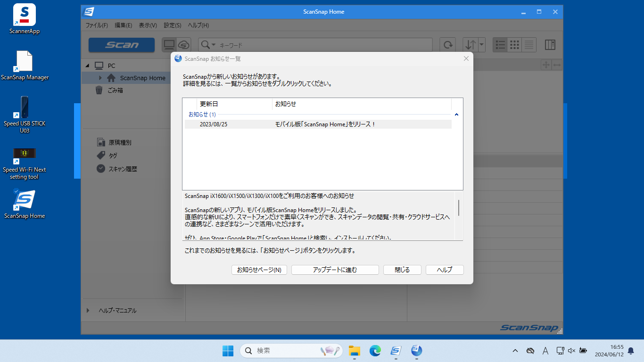Click the アップデートに進む button

(x=335, y=270)
